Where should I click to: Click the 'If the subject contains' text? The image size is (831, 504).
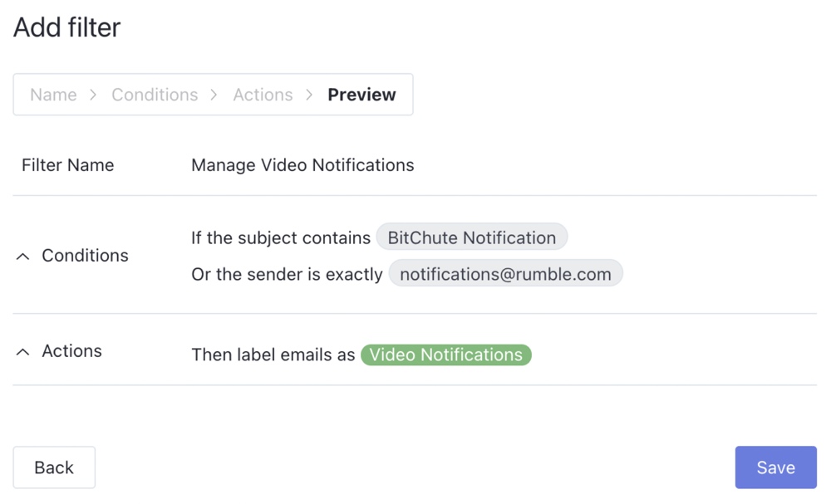coord(281,238)
